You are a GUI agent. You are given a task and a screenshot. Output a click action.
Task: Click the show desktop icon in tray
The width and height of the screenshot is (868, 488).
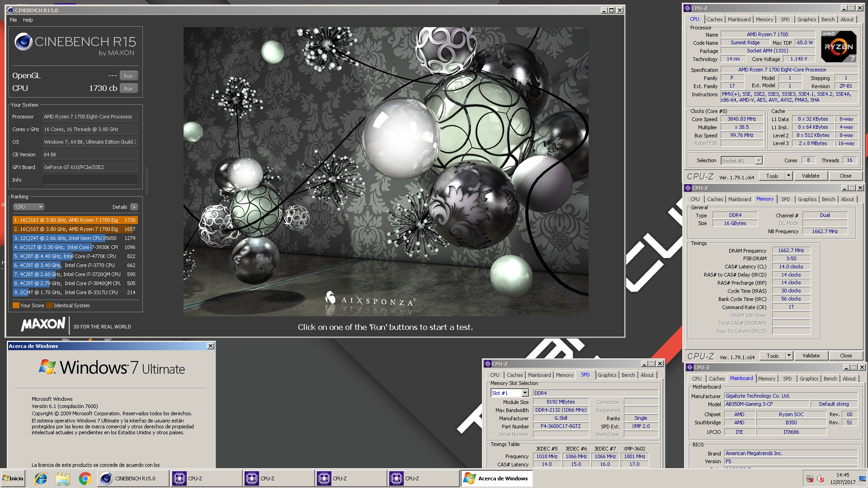(863, 479)
